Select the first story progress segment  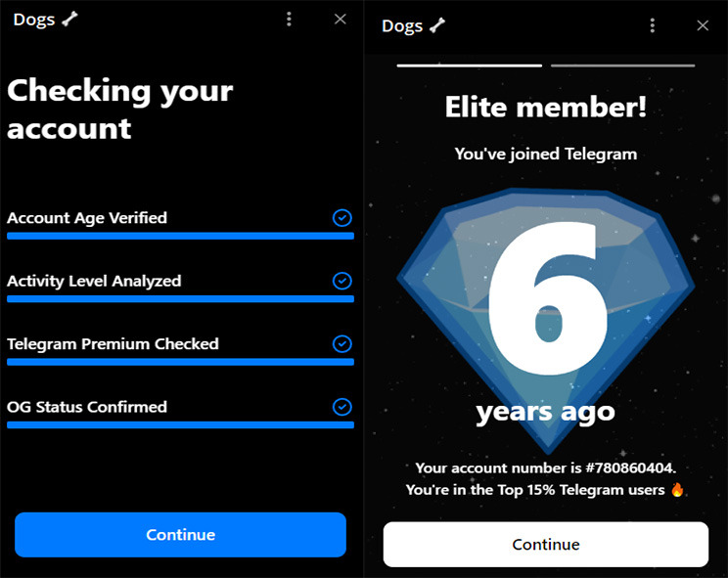point(470,66)
